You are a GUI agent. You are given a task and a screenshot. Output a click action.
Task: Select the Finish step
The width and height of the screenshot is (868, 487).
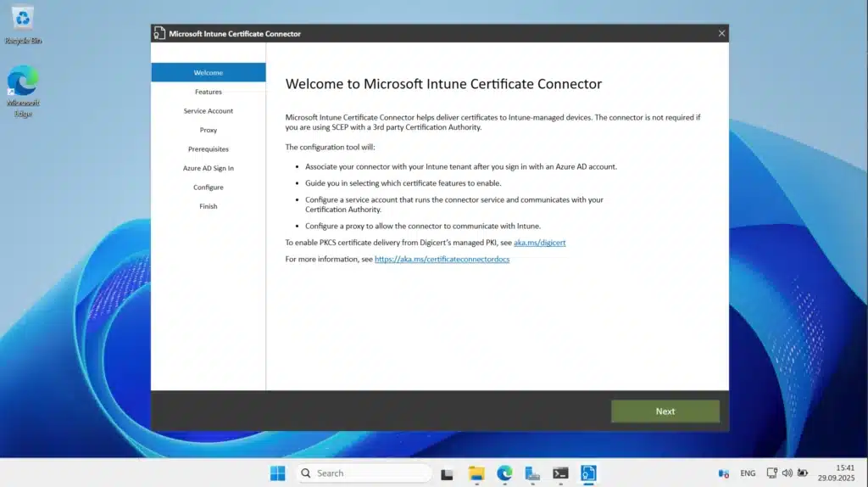209,206
